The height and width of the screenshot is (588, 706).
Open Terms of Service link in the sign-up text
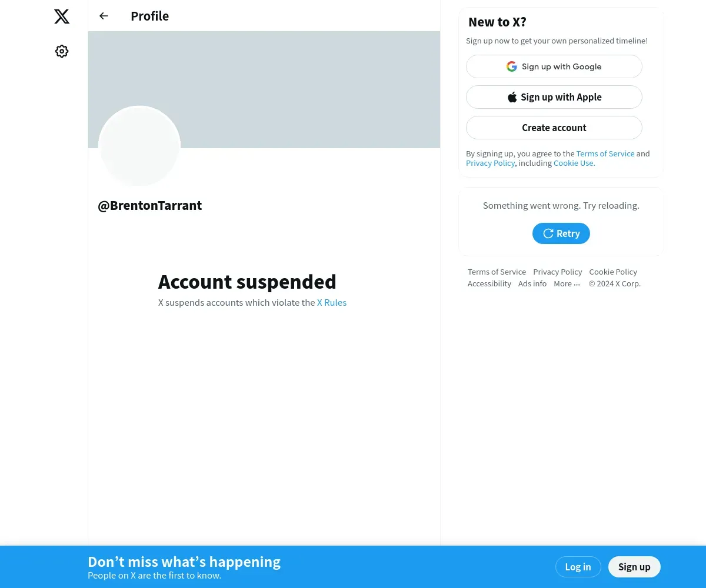[605, 153]
